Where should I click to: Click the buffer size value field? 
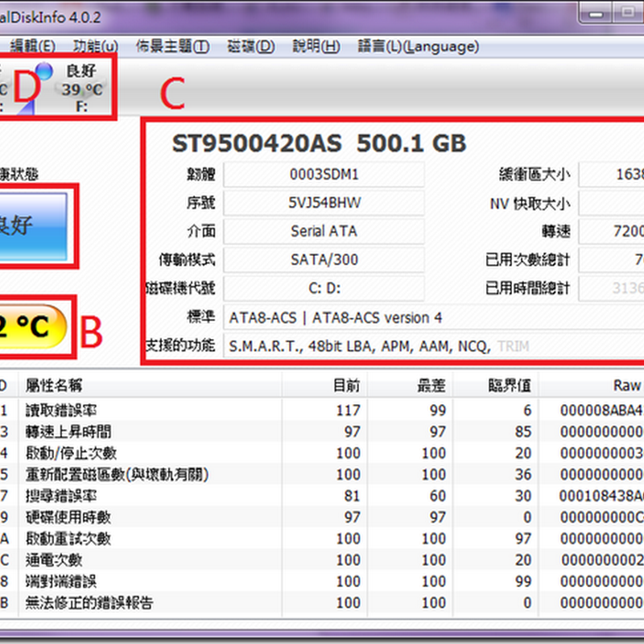[x=612, y=175]
